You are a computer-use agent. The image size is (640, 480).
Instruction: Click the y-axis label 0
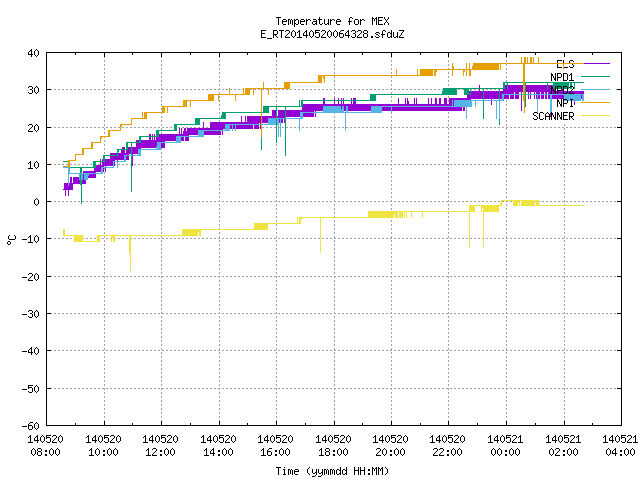coord(37,202)
